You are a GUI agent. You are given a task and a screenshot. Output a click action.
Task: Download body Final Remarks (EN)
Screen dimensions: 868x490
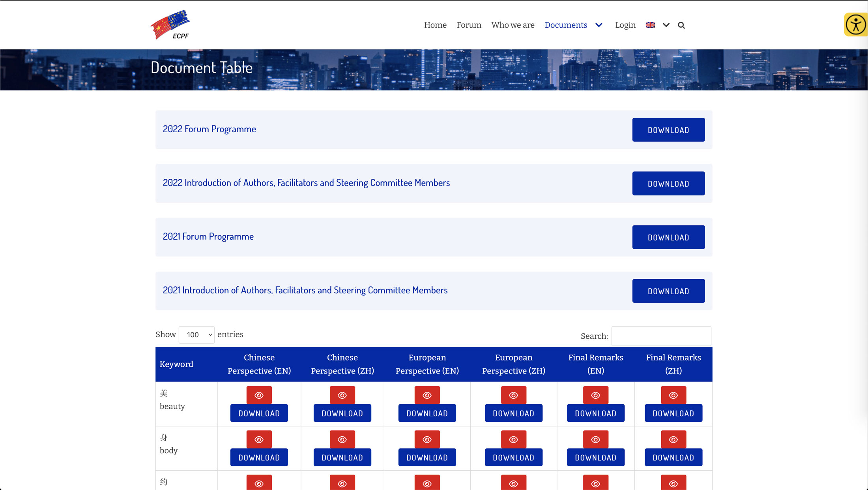pos(596,457)
